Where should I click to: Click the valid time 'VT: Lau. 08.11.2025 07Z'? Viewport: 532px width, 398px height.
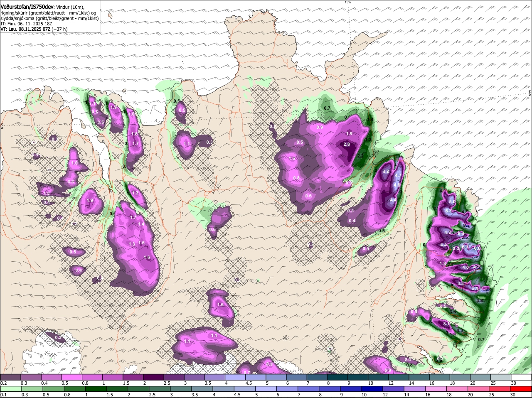pos(25,29)
